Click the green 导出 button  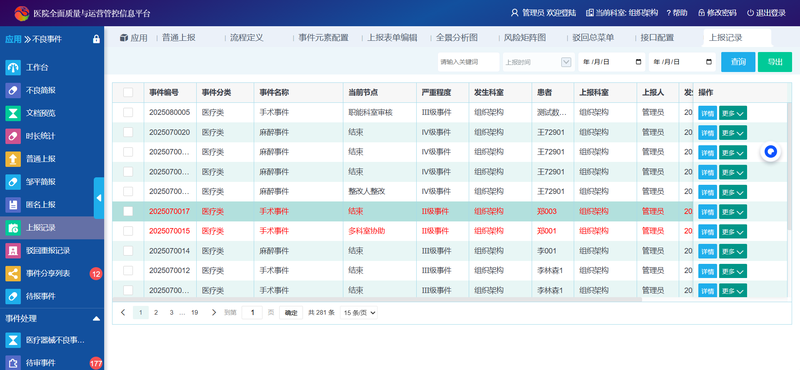tap(775, 62)
